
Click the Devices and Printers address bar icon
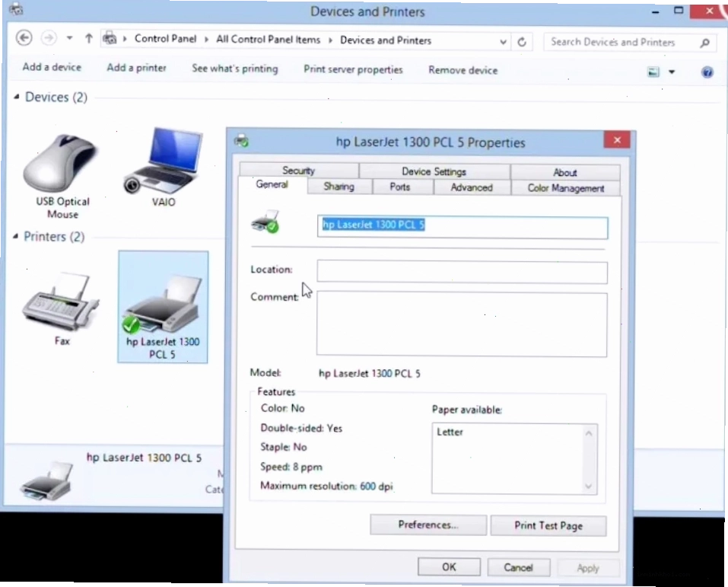tap(110, 39)
